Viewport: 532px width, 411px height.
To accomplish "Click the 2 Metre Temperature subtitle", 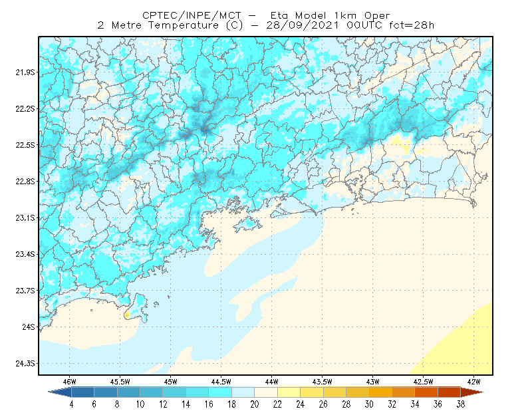I will (266, 25).
